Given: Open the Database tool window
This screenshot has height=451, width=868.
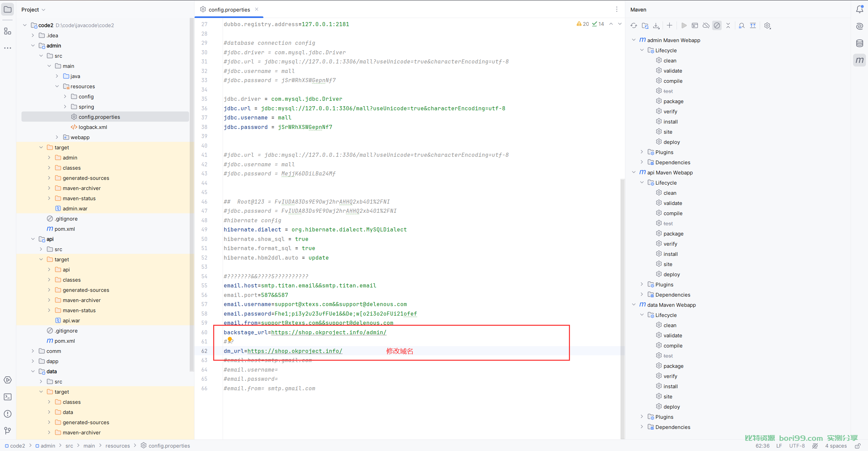Looking at the screenshot, I should [860, 43].
